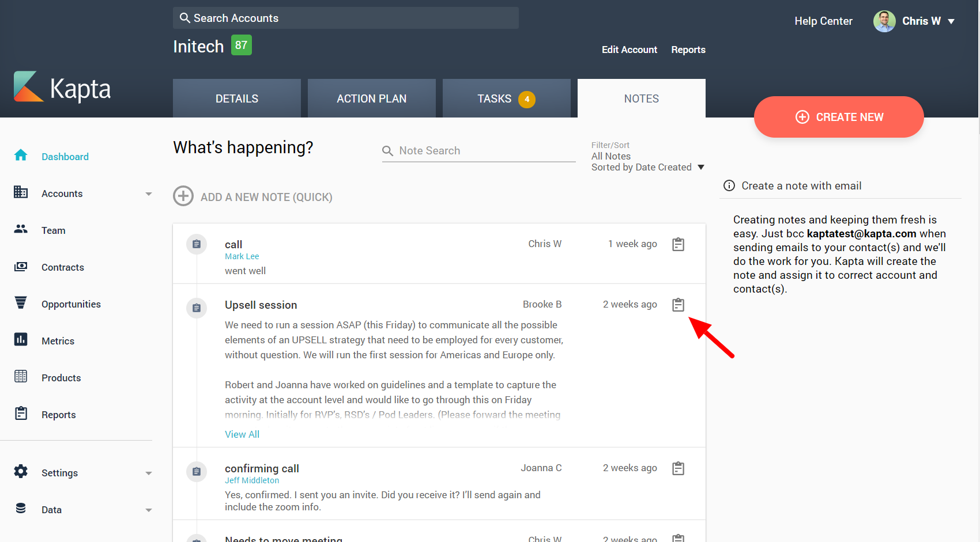Click the 'Joanna C' author name
The height and width of the screenshot is (542, 980).
(x=541, y=468)
